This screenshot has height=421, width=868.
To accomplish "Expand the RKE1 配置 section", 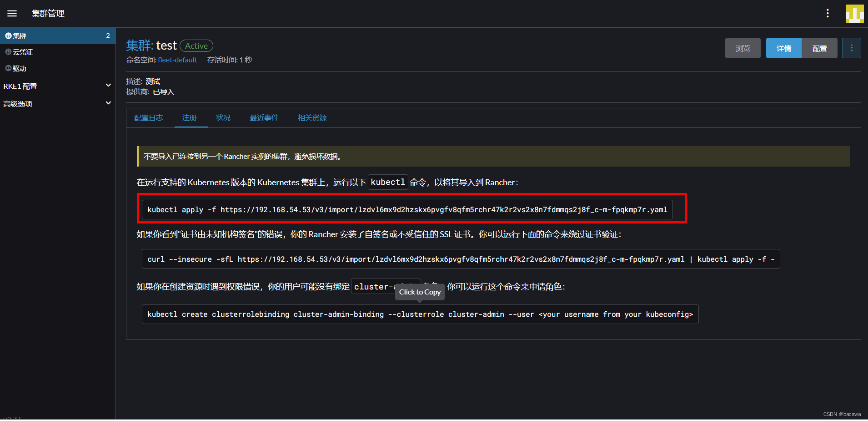I will pyautogui.click(x=58, y=86).
